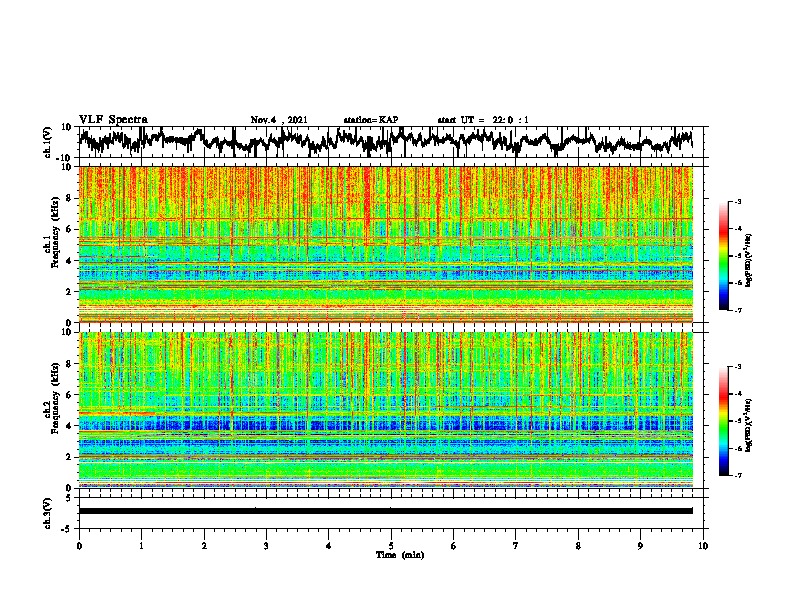Click the ch.2 spectrogram color scale bar
This screenshot has width=792, height=612.
pos(723,421)
